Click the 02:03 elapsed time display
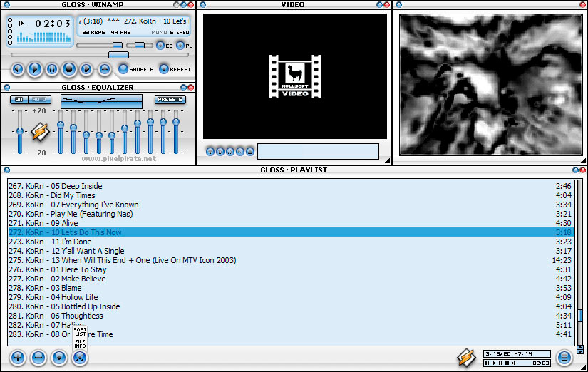The height and width of the screenshot is (372, 588). pyautogui.click(x=53, y=24)
